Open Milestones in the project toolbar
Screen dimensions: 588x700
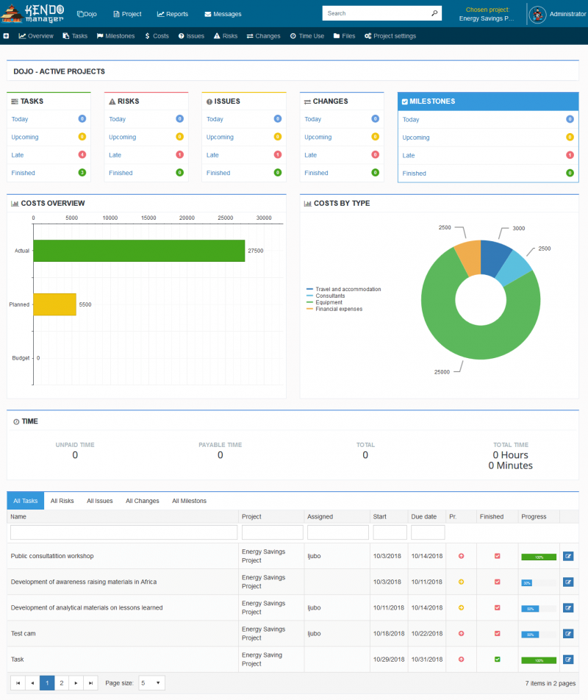coord(115,36)
